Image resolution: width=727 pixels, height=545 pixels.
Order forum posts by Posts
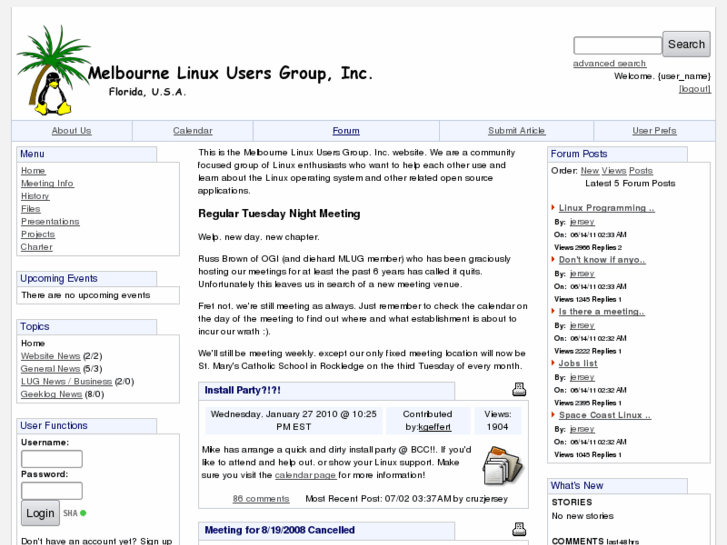point(641,171)
